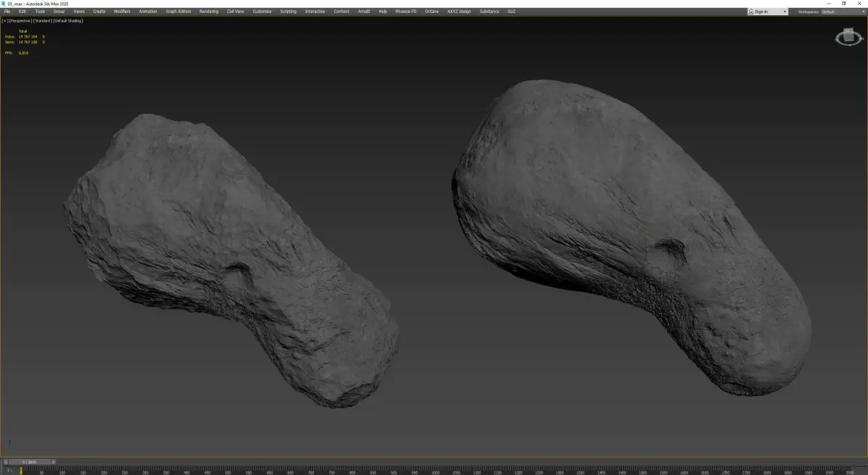Open the Substance menu

[x=490, y=12]
